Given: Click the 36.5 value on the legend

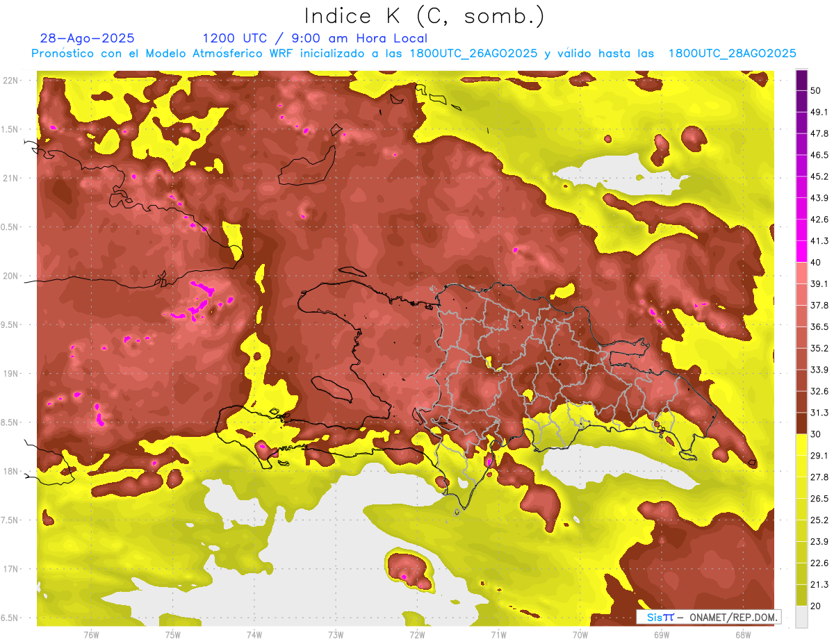Looking at the screenshot, I should [819, 327].
